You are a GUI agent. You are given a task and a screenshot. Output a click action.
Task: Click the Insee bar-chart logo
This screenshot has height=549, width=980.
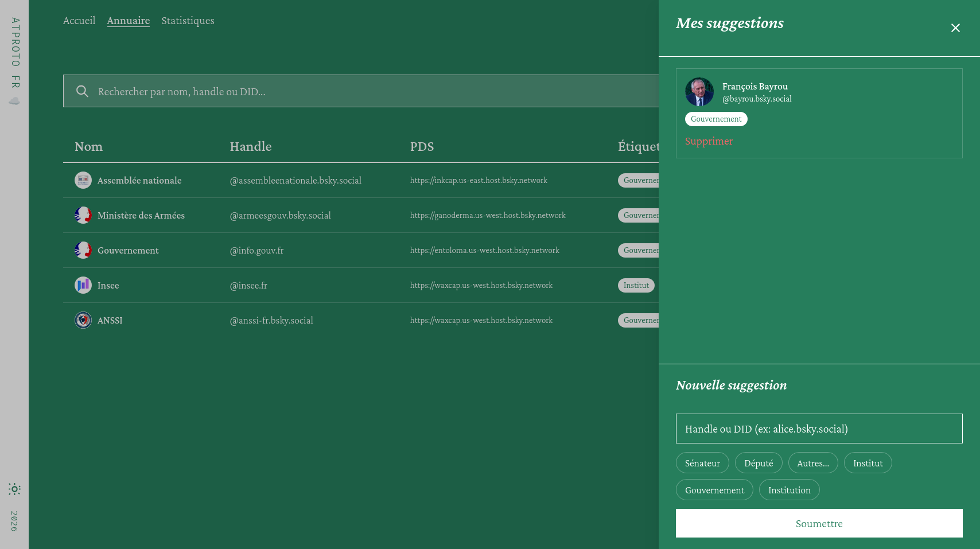[x=83, y=285]
